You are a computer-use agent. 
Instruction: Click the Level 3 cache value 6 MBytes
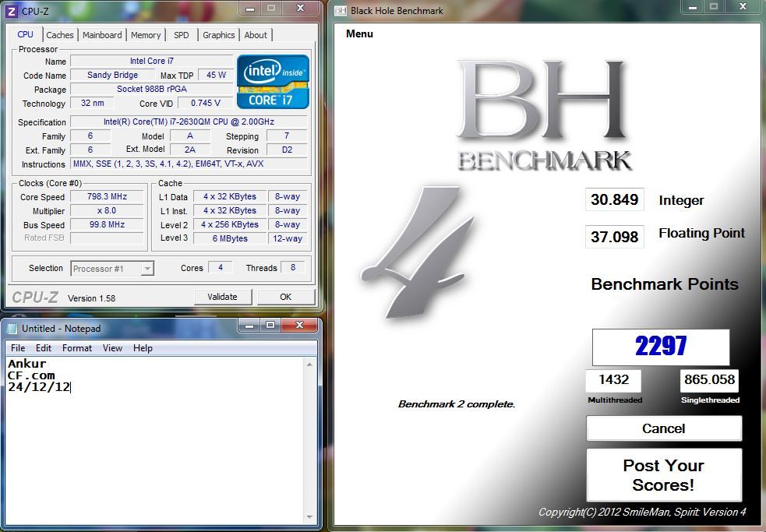[230, 238]
